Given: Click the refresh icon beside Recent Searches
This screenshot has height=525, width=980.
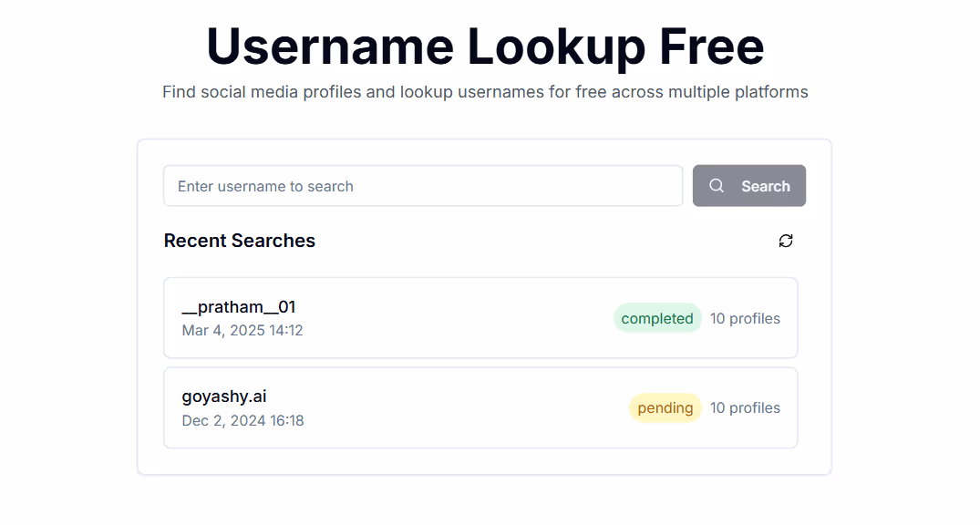Looking at the screenshot, I should pos(785,241).
